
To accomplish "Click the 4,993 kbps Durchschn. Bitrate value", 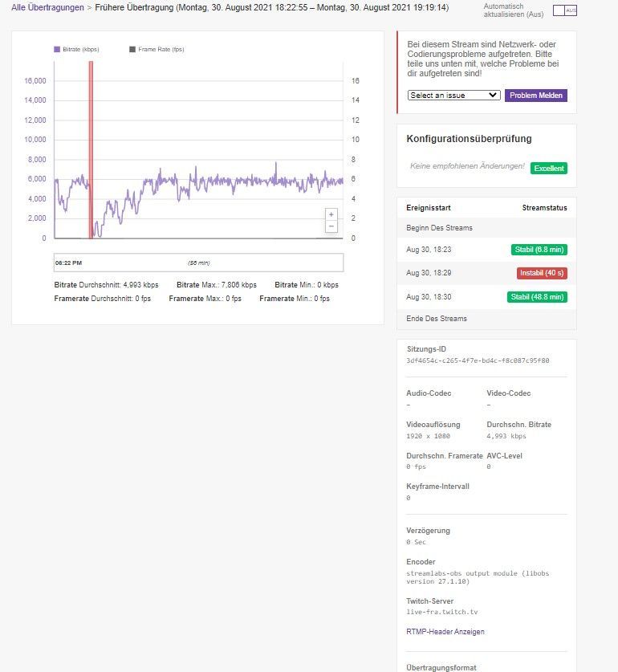I will pos(506,436).
